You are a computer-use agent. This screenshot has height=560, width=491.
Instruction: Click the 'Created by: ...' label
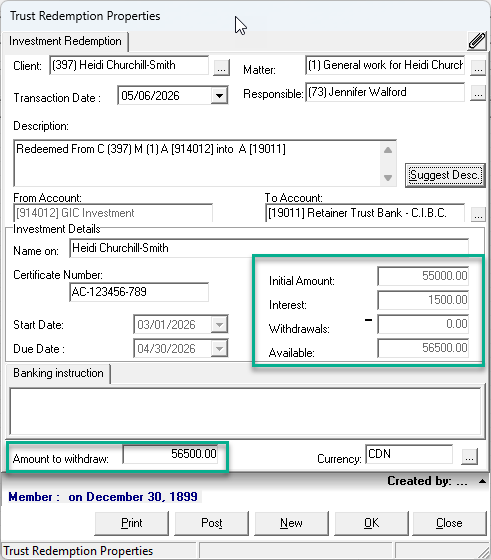427,481
